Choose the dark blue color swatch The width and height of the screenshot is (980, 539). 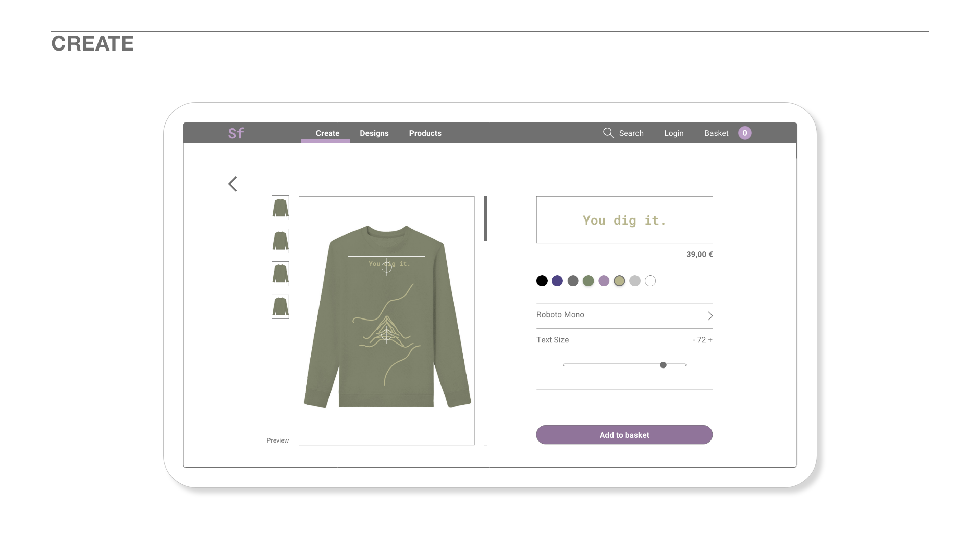(x=557, y=281)
